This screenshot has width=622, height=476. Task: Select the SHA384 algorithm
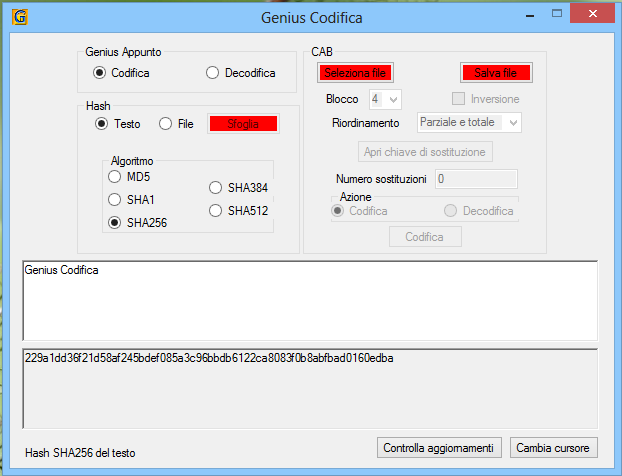point(216,187)
